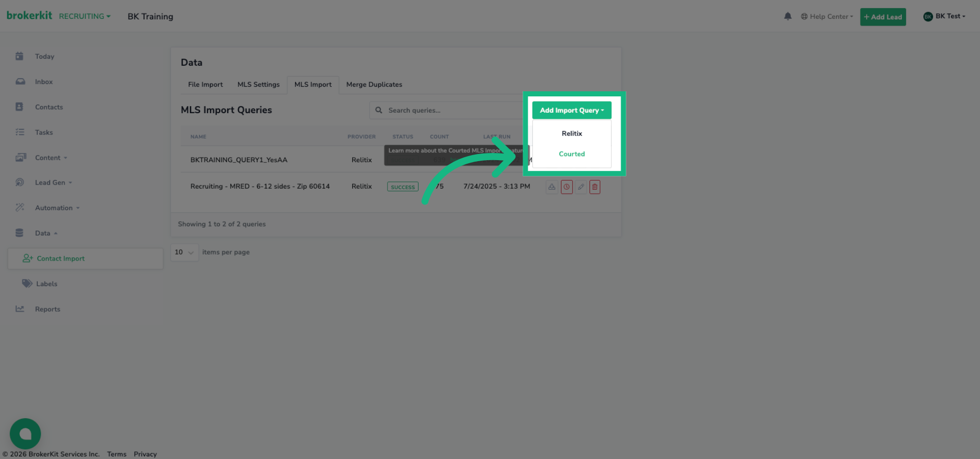Open the Privacy link in footer

tap(145, 454)
